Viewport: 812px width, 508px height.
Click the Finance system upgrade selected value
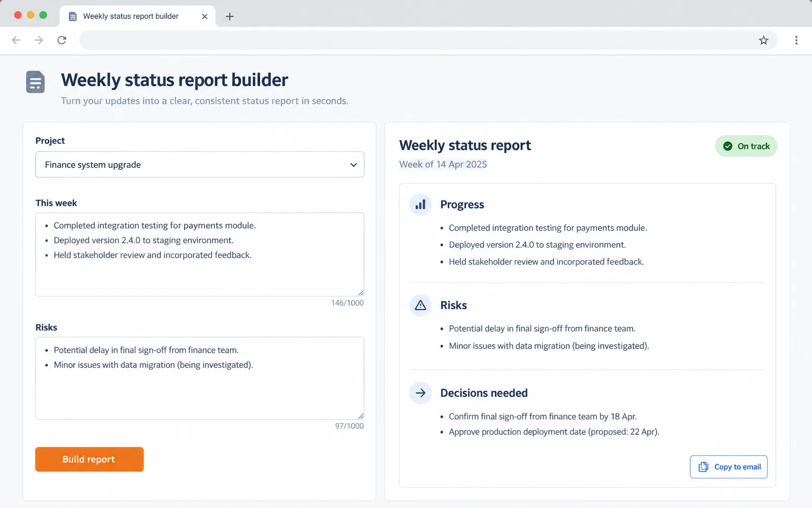93,165
